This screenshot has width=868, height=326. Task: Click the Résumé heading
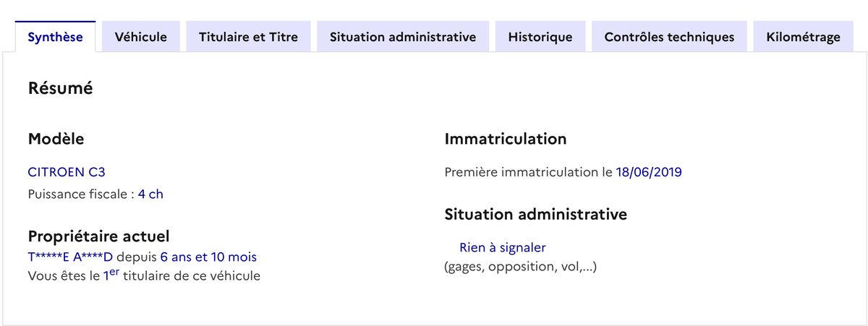click(60, 88)
